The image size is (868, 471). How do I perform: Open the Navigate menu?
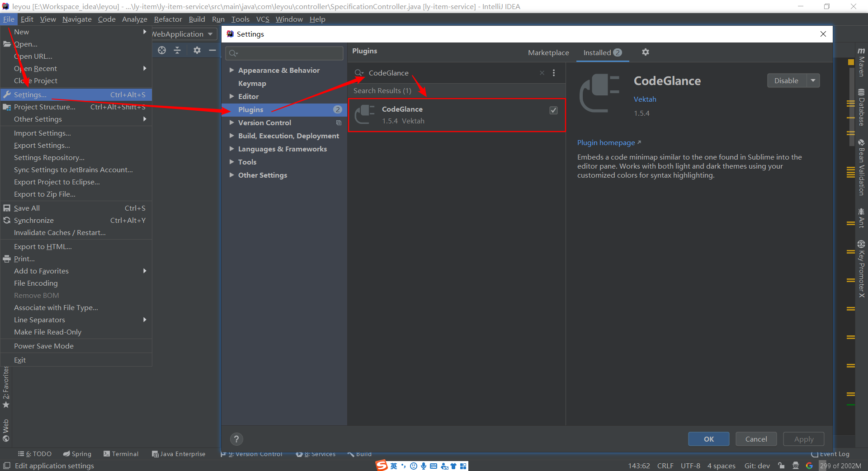pyautogui.click(x=77, y=19)
